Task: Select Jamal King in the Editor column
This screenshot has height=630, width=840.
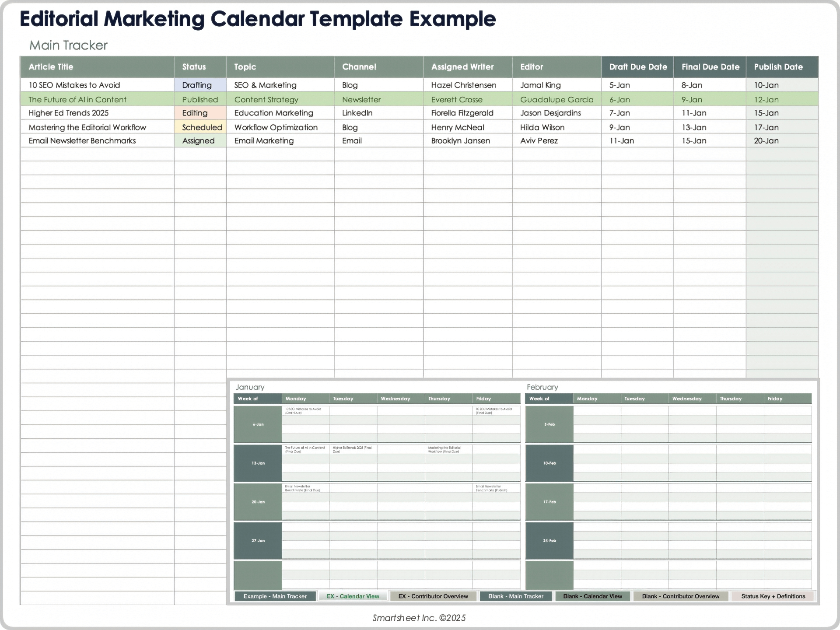Action: point(541,85)
